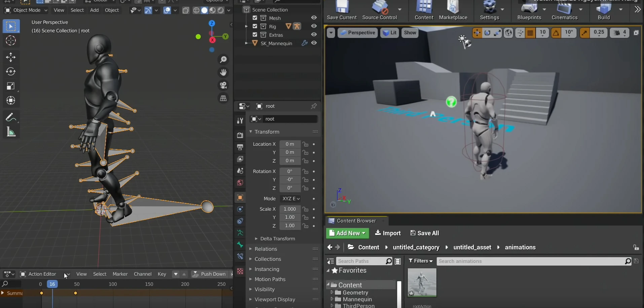Select the Blender Select Box tool
The image size is (644, 308).
[x=11, y=26]
